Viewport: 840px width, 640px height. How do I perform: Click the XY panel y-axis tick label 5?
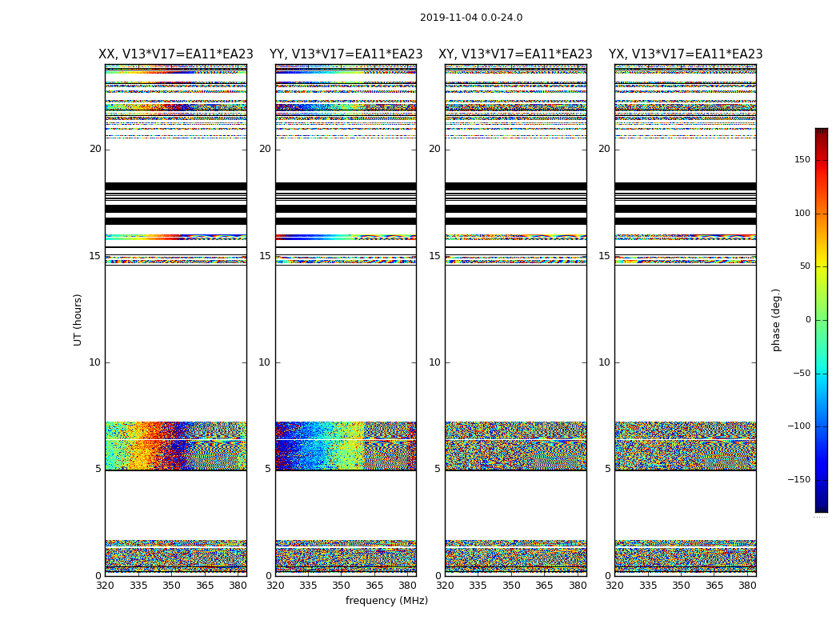click(x=438, y=469)
